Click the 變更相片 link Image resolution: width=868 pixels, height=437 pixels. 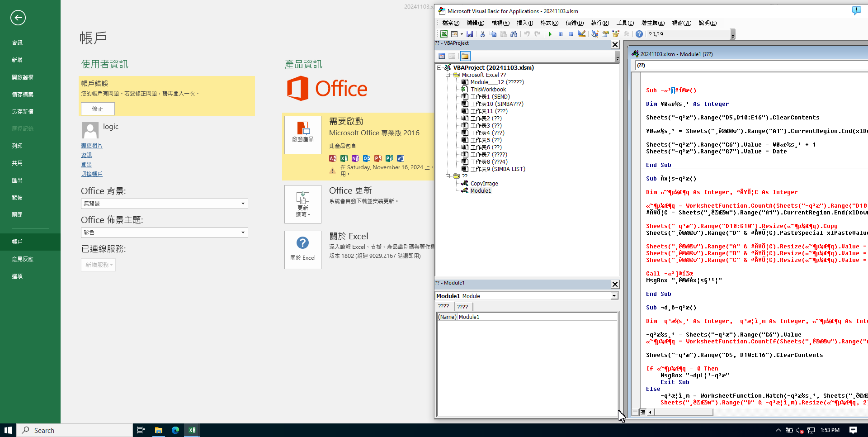click(91, 146)
